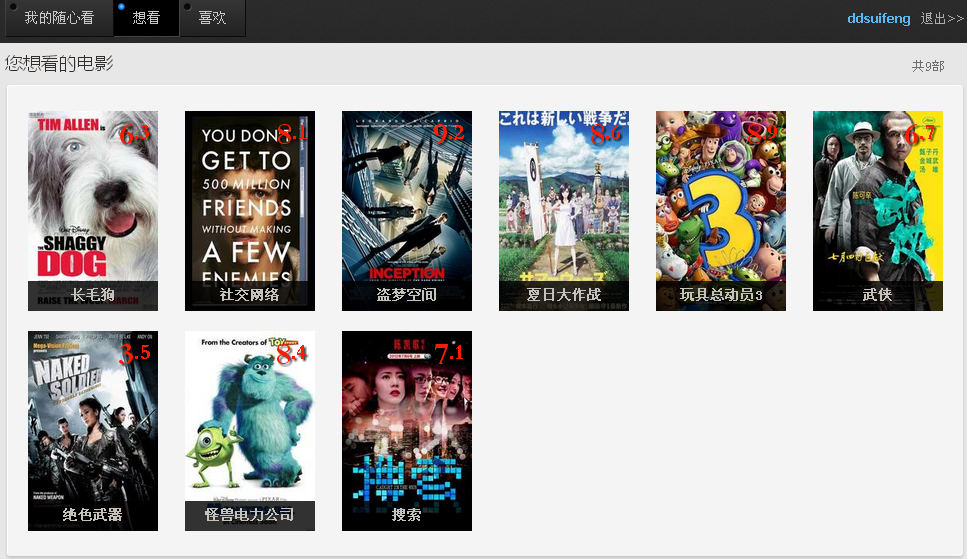Click the 武侠 title caption

point(878,295)
